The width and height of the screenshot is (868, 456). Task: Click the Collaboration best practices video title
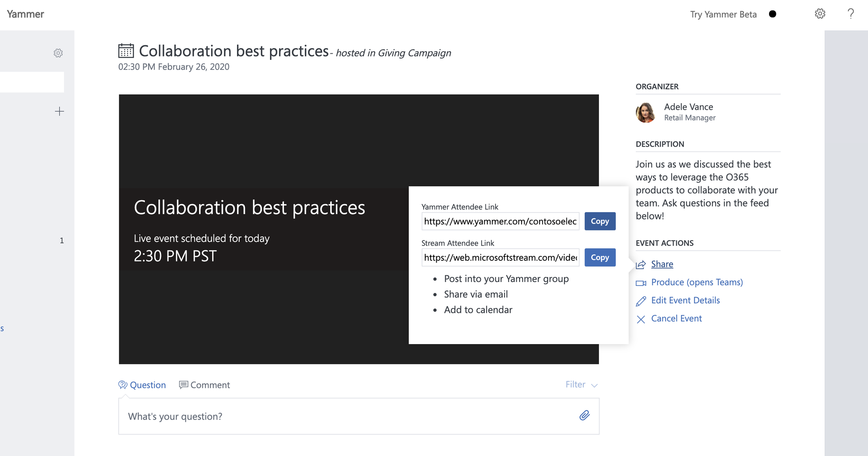[250, 207]
